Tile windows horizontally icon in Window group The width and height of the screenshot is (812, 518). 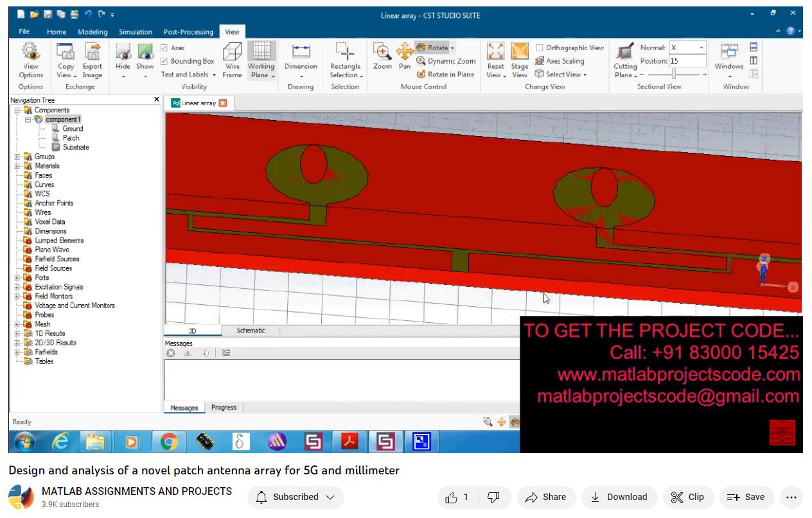pos(754,47)
